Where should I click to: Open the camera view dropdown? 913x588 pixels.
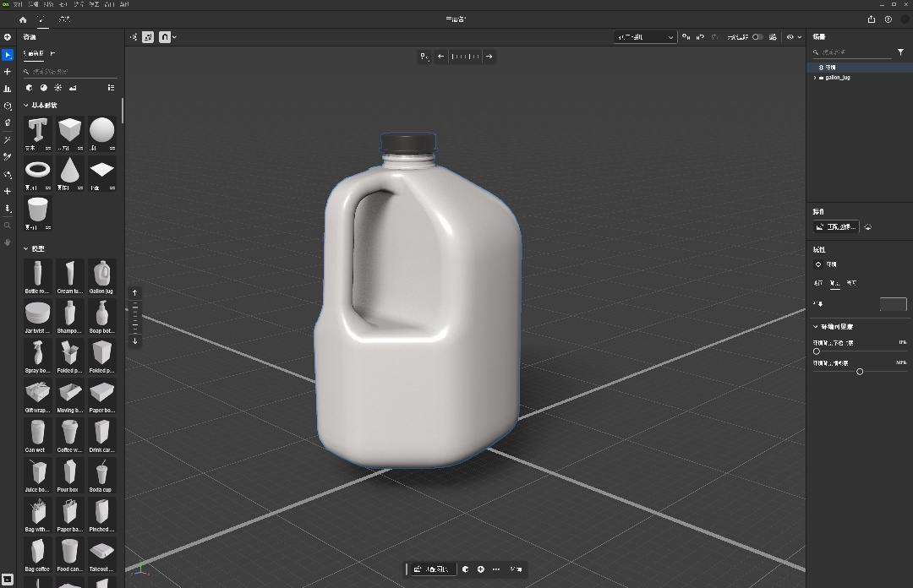click(644, 37)
